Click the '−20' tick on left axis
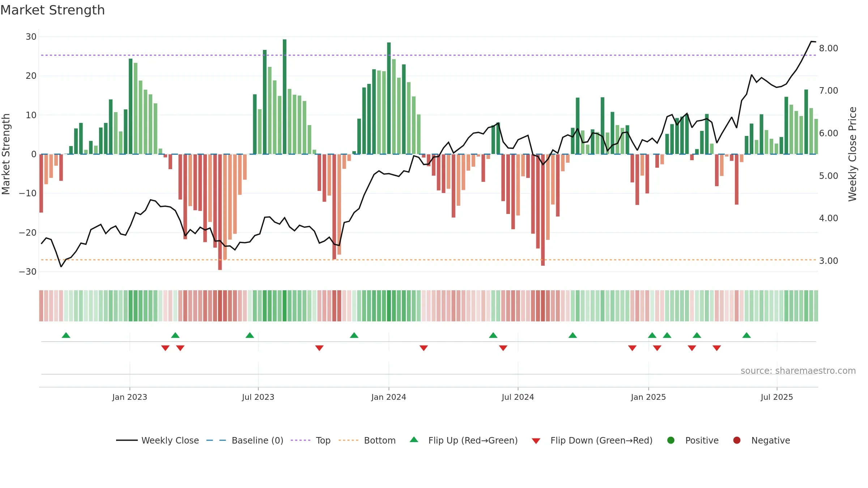 click(x=28, y=233)
